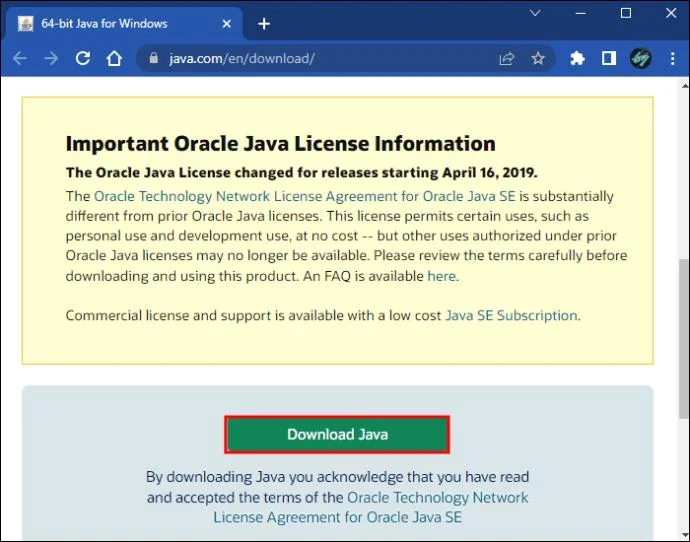Open the Java SE Subscription link
The height and width of the screenshot is (542, 690).
tap(511, 315)
